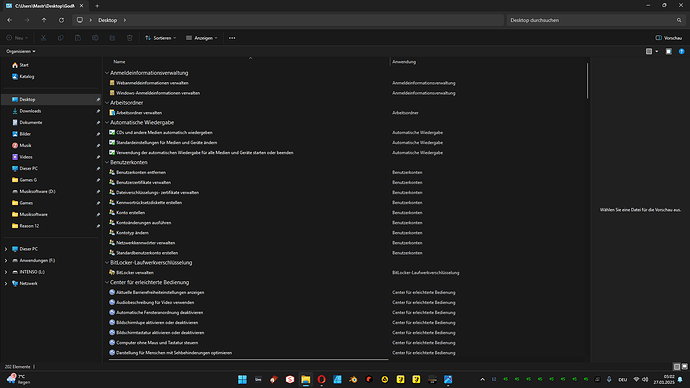Expand Dieser PC in navigation tree
Viewport: 690px width, 388px height.
click(6, 249)
